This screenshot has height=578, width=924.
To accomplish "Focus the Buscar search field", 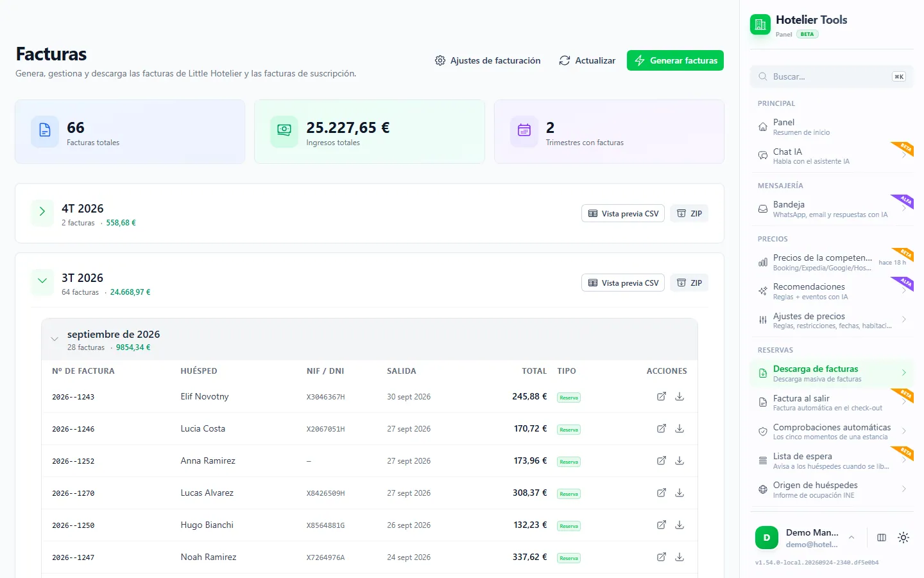I will tap(832, 76).
